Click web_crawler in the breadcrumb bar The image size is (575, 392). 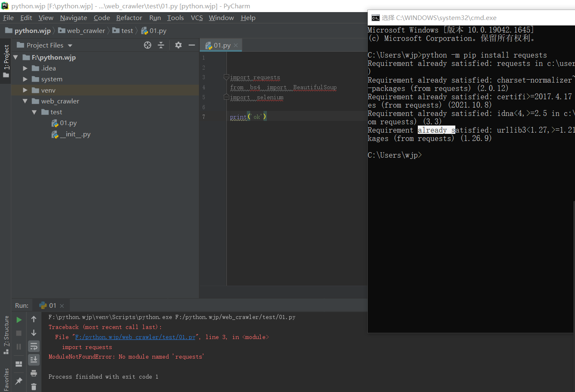click(x=85, y=31)
